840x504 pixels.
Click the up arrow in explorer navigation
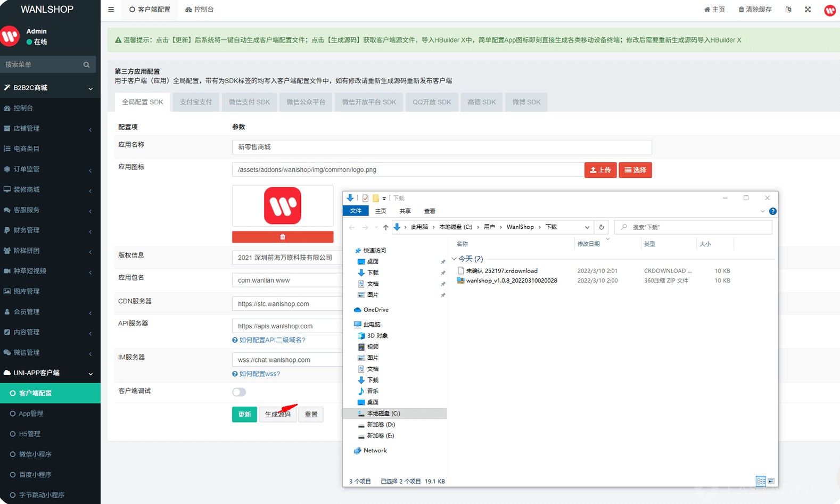[385, 227]
